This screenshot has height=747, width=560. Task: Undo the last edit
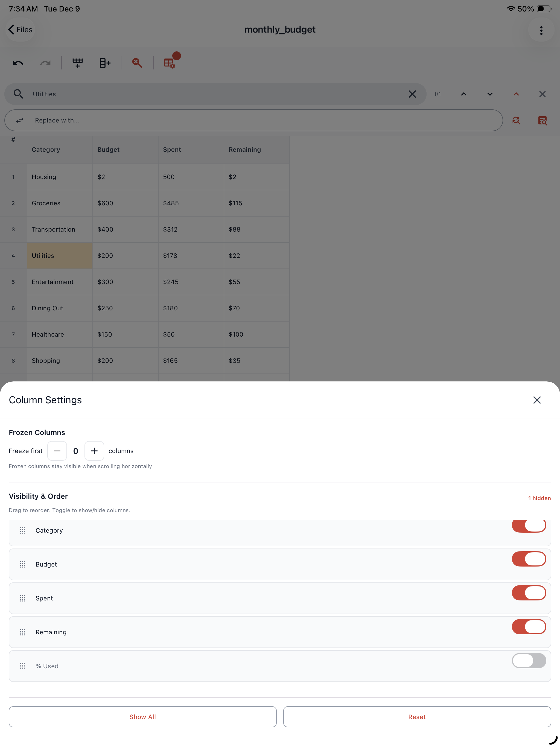[18, 63]
